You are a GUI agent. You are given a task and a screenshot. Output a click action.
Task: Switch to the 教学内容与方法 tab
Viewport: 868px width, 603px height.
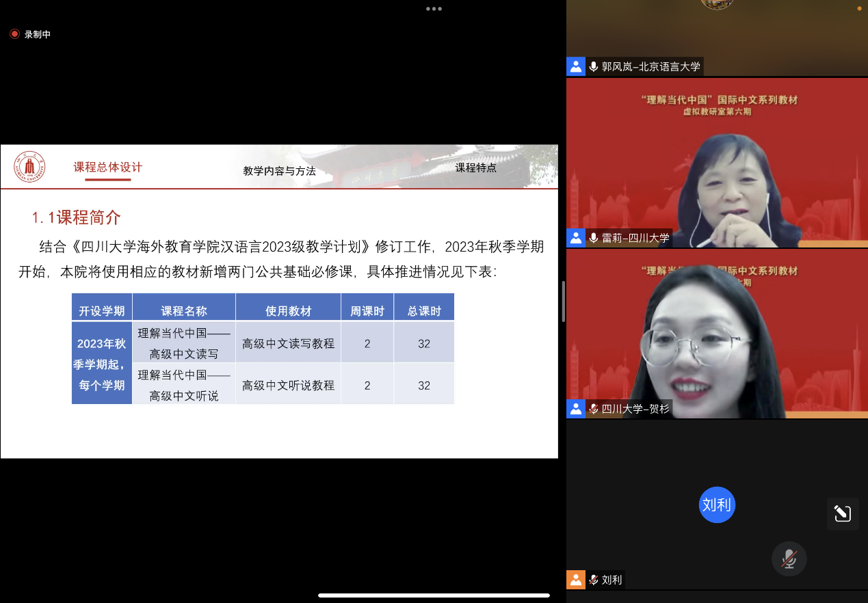pos(279,171)
